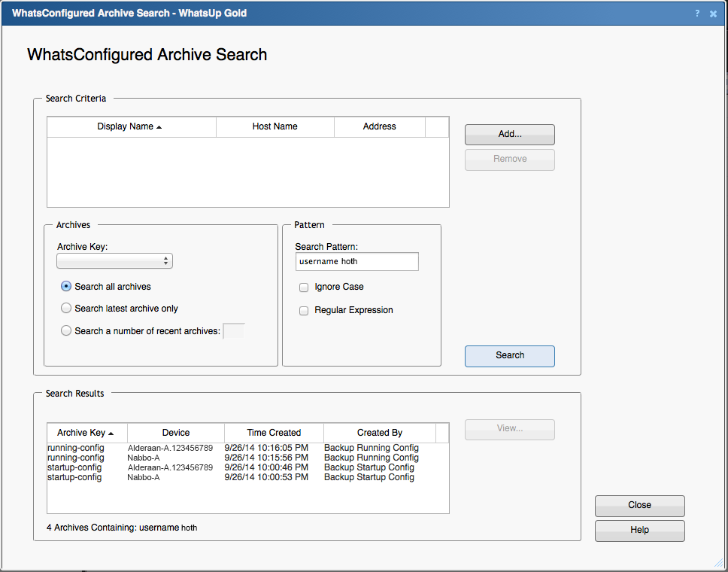728x572 pixels.
Task: Choose Search a number of recent archives
Action: (x=66, y=330)
